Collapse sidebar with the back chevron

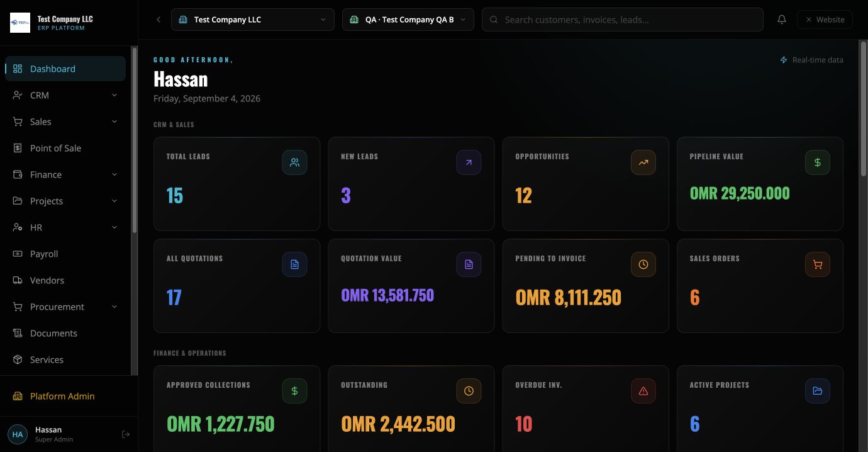[x=159, y=20]
